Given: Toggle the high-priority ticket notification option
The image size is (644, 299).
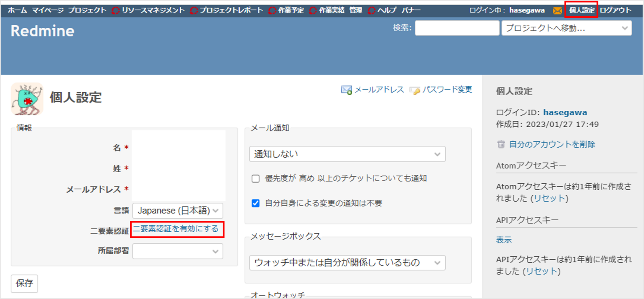Looking at the screenshot, I should (x=255, y=178).
